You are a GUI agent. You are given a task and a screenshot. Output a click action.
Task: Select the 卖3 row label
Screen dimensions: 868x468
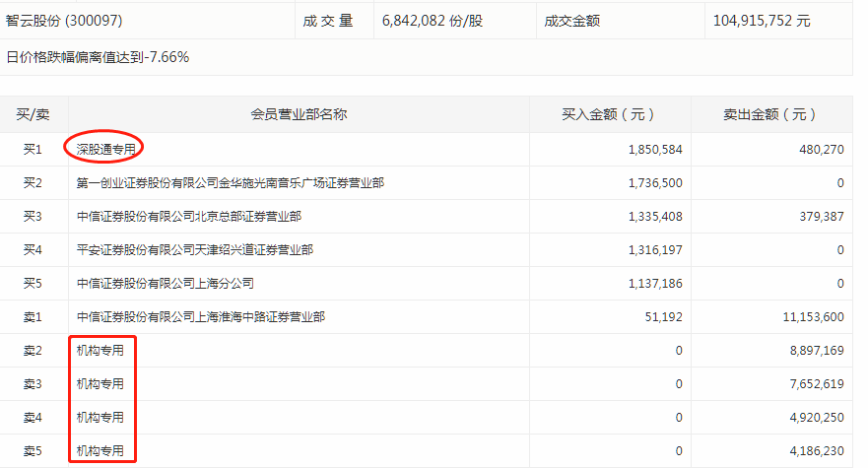pos(33,384)
